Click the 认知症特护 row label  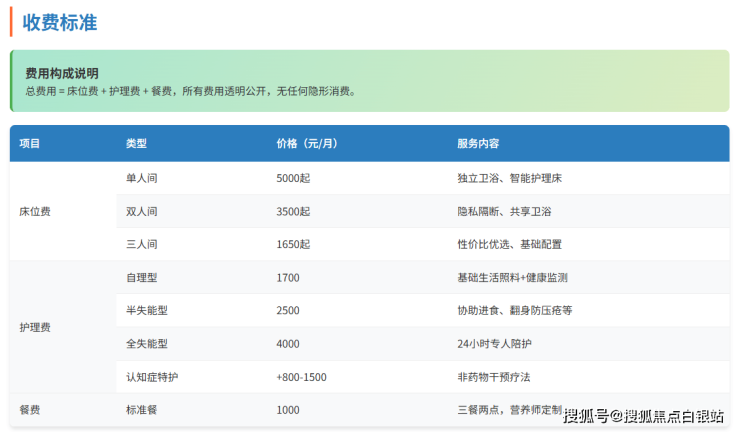click(152, 377)
